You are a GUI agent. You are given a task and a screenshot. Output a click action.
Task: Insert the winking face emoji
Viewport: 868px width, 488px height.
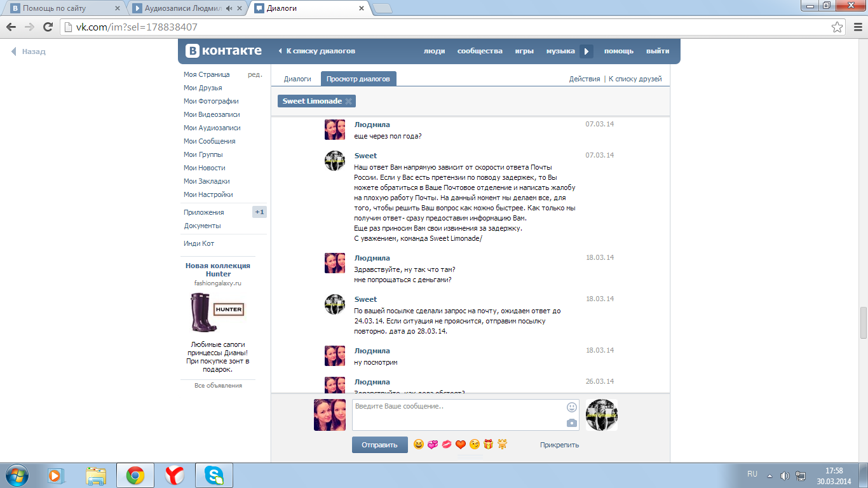[x=475, y=444]
